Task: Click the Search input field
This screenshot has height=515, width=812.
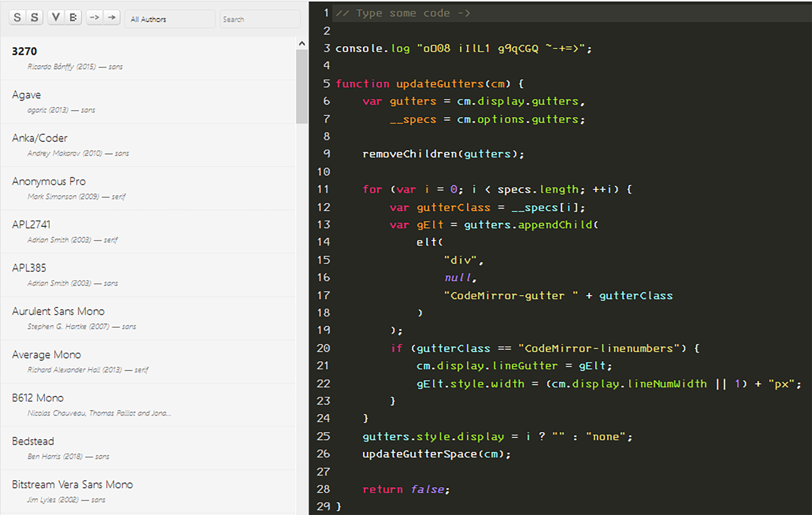Action: [260, 19]
